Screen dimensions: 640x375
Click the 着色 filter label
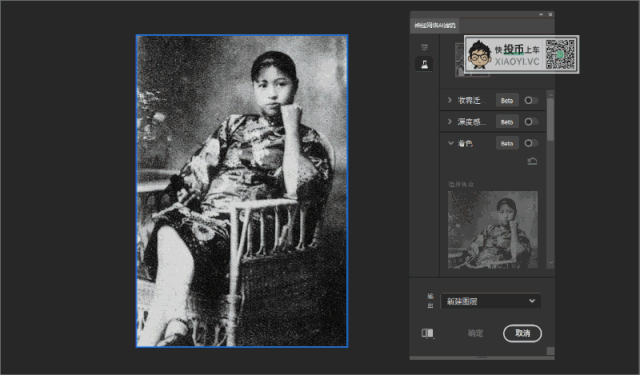[465, 143]
